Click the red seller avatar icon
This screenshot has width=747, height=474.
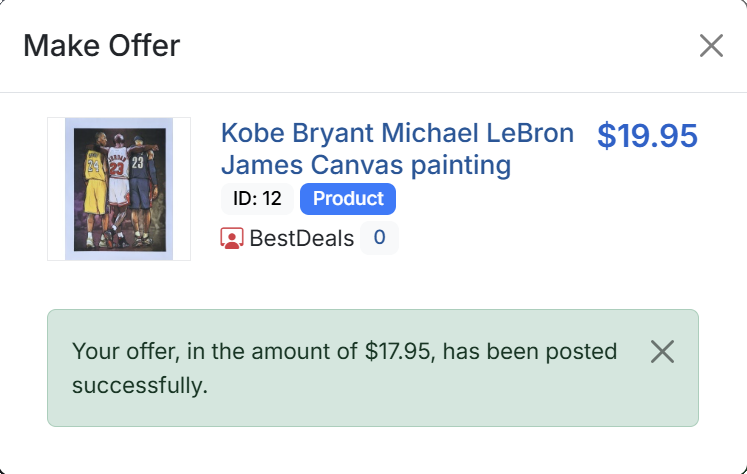tap(231, 238)
